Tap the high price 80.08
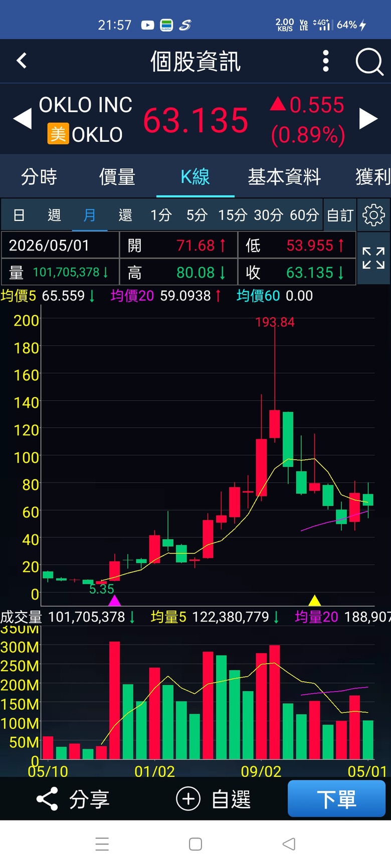Viewport: 391px width, 868px height. (x=195, y=272)
